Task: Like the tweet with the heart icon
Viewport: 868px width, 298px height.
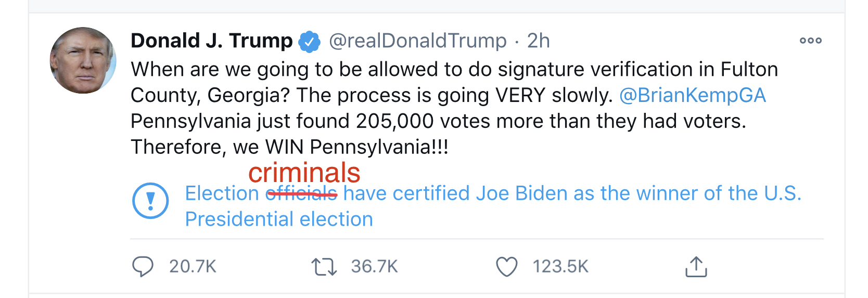Action: 506,267
